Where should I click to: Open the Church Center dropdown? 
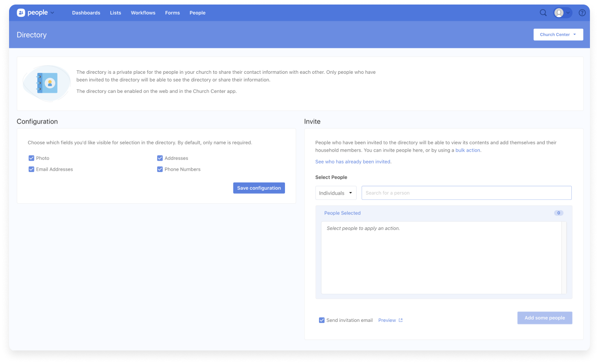[x=558, y=34]
